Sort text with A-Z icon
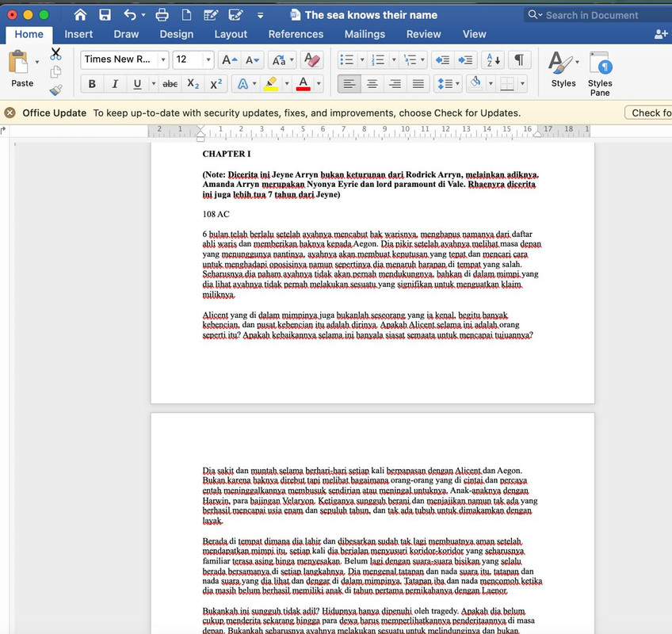Viewport: 672px width, 634px height. [493, 60]
